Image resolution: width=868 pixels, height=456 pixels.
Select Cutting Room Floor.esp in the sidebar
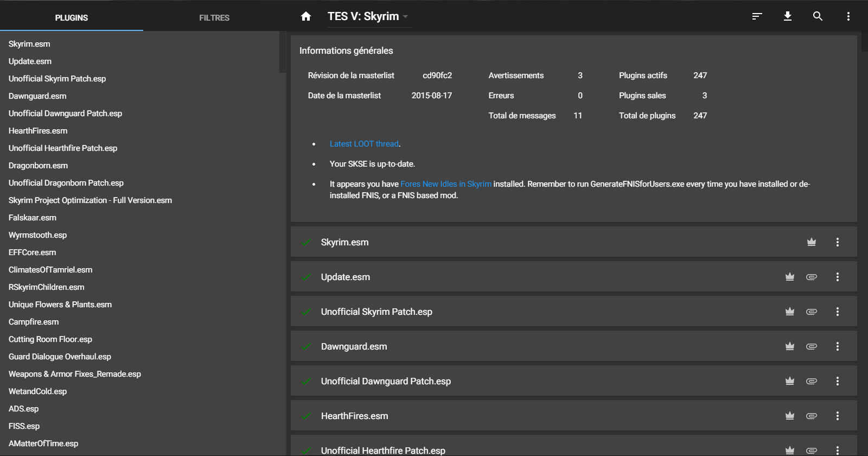(50, 339)
